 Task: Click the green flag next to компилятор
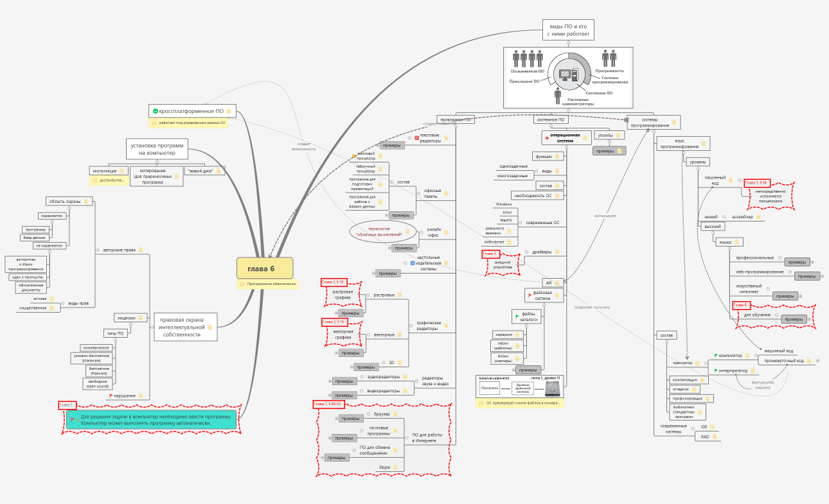point(716,356)
